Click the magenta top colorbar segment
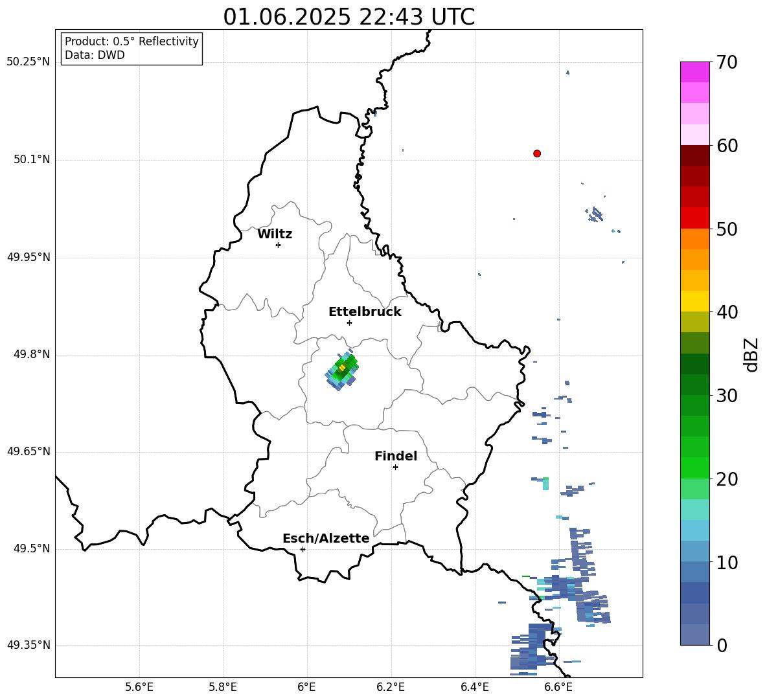 tap(694, 73)
